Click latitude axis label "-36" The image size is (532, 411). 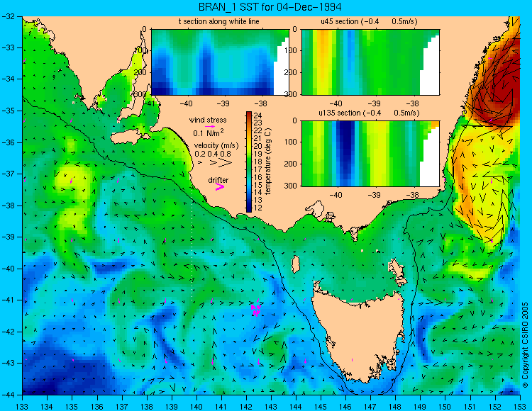[8, 142]
